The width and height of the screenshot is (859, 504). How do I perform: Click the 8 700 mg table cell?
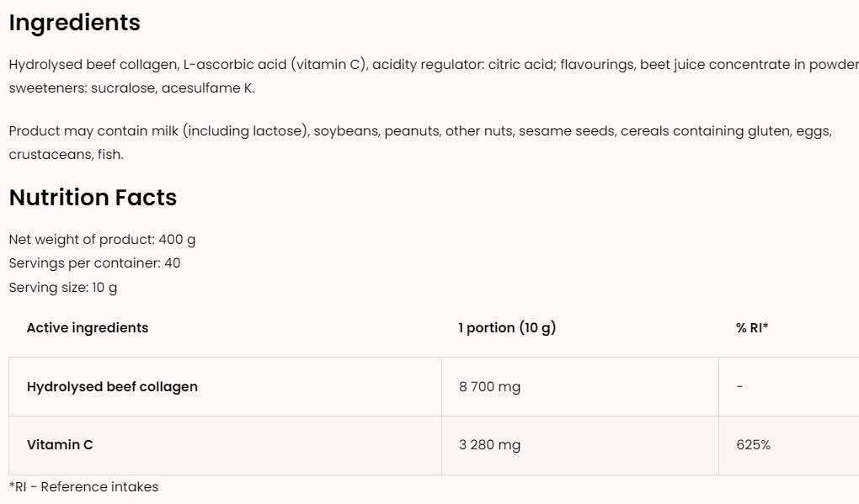pyautogui.click(x=489, y=387)
